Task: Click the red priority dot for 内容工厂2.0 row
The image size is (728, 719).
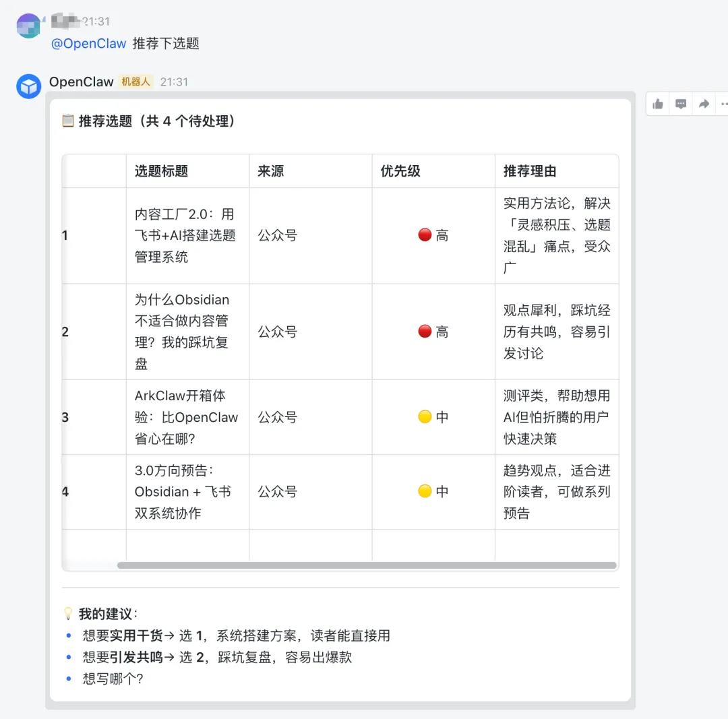Action: [425, 235]
